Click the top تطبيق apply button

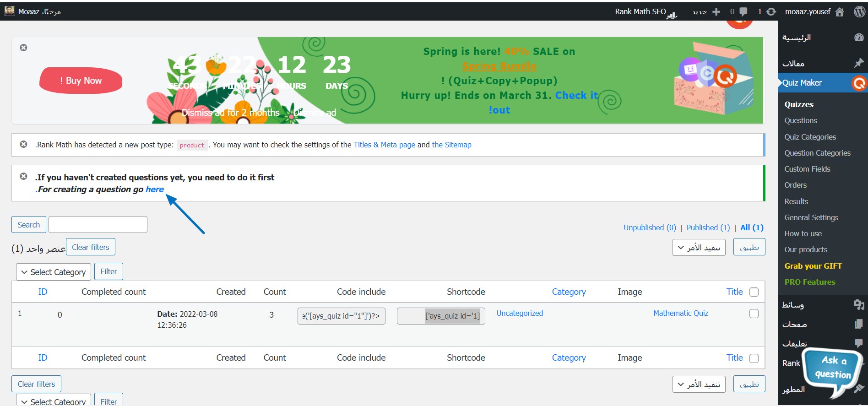click(749, 248)
